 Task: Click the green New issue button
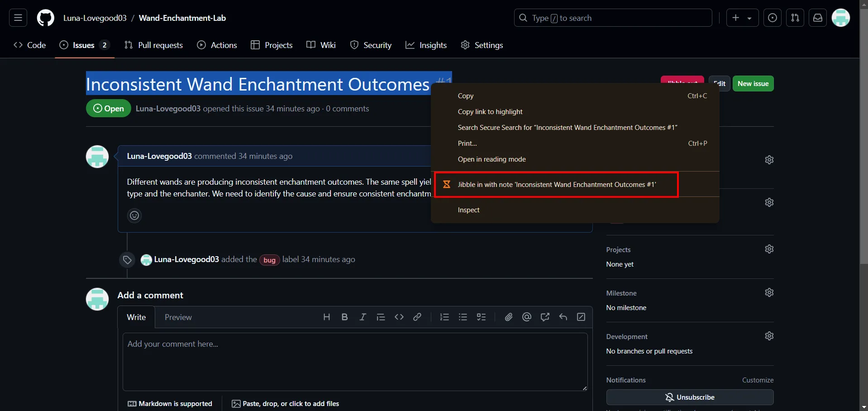pos(753,84)
